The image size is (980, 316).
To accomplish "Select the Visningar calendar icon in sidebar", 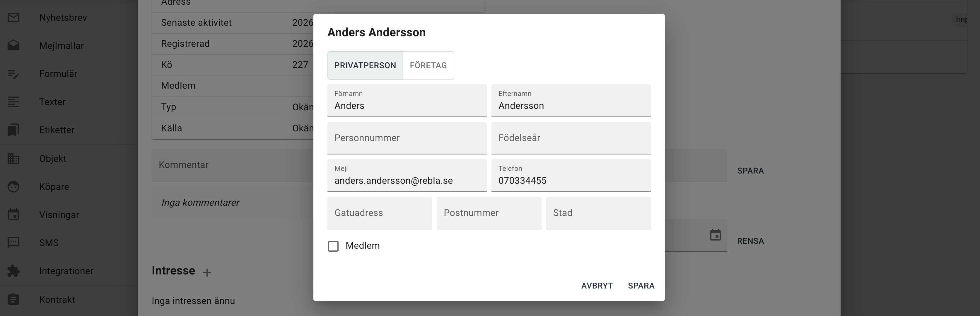I will point(14,214).
